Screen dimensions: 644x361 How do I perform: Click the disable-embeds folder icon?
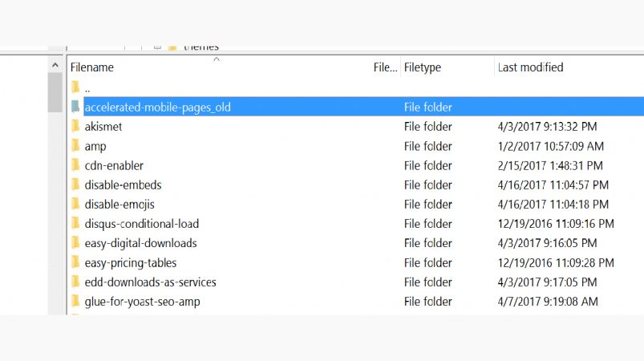(75, 185)
